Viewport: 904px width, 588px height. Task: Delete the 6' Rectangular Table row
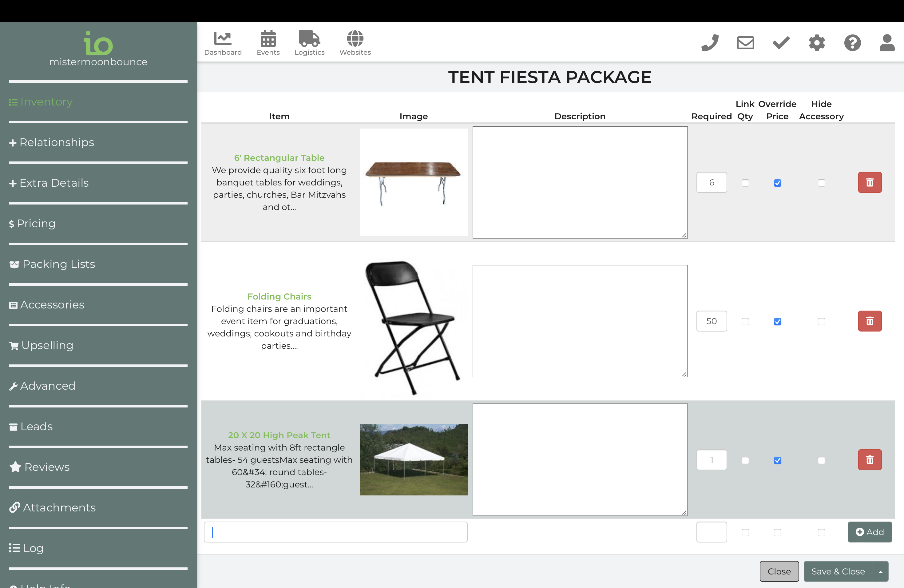click(870, 183)
